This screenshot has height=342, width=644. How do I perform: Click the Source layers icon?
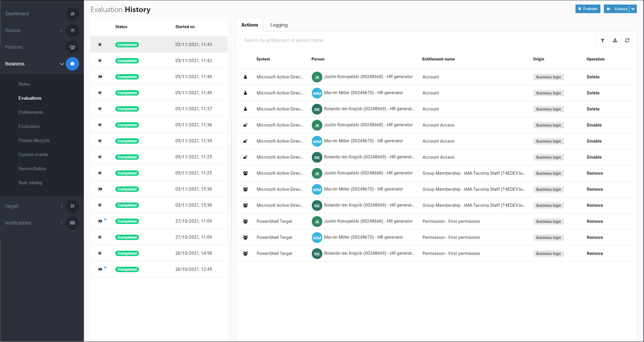(72, 31)
